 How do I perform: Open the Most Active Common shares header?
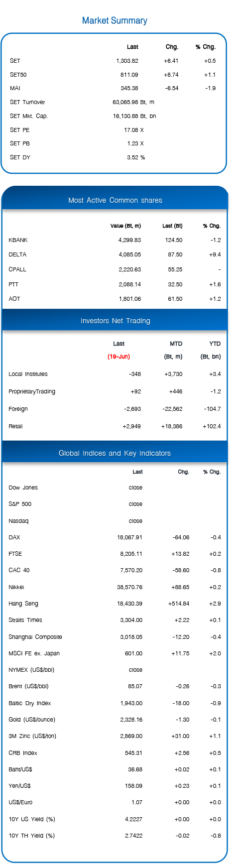(115, 200)
